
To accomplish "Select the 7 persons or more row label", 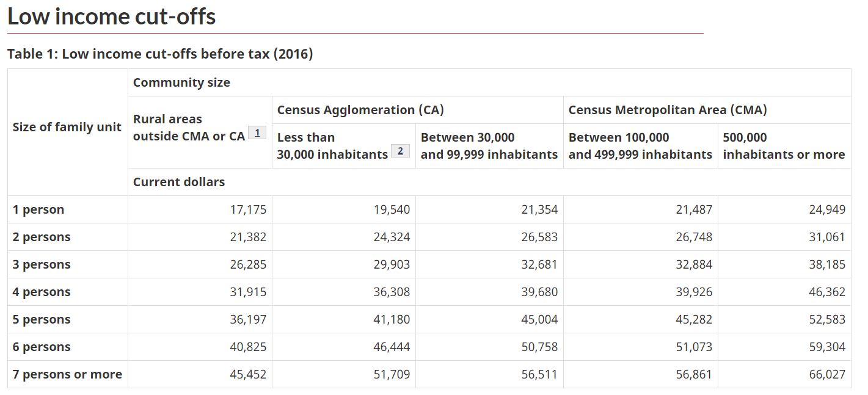I will pos(68,374).
